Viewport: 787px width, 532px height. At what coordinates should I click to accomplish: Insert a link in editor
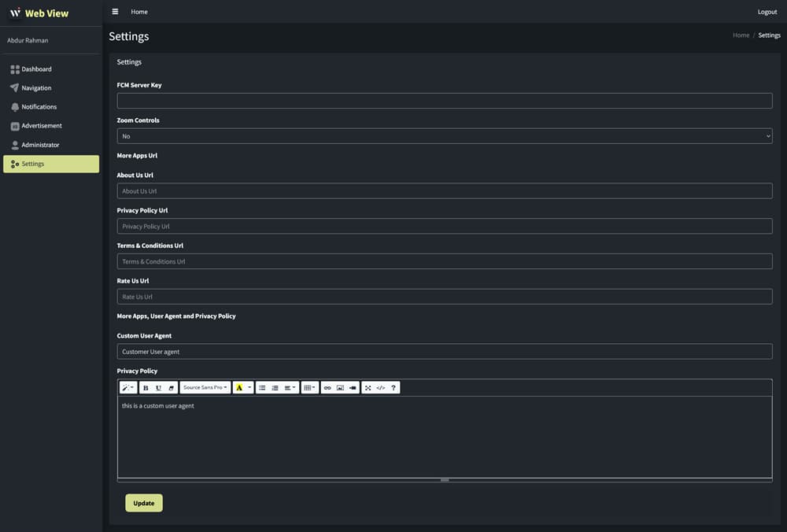(327, 387)
